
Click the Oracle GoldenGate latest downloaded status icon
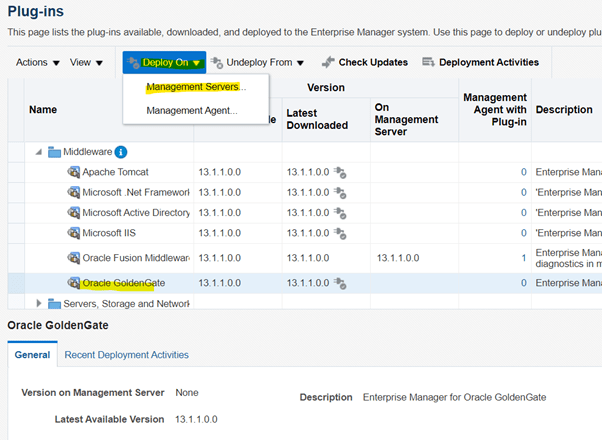(x=340, y=284)
